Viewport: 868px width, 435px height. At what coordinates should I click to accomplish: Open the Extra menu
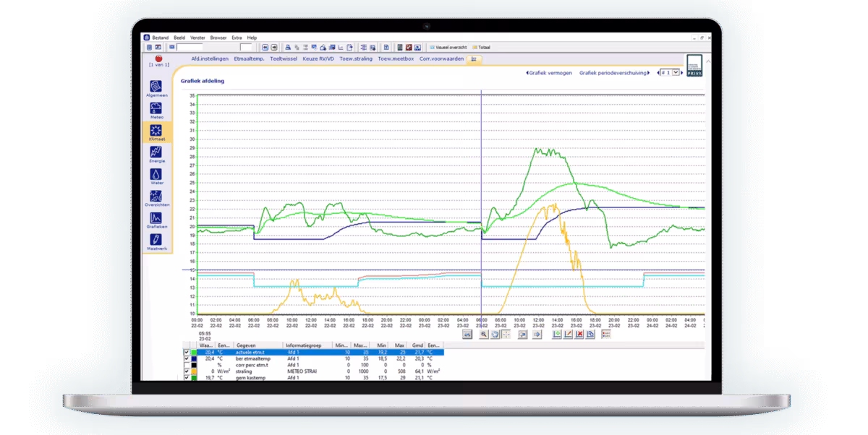point(237,38)
